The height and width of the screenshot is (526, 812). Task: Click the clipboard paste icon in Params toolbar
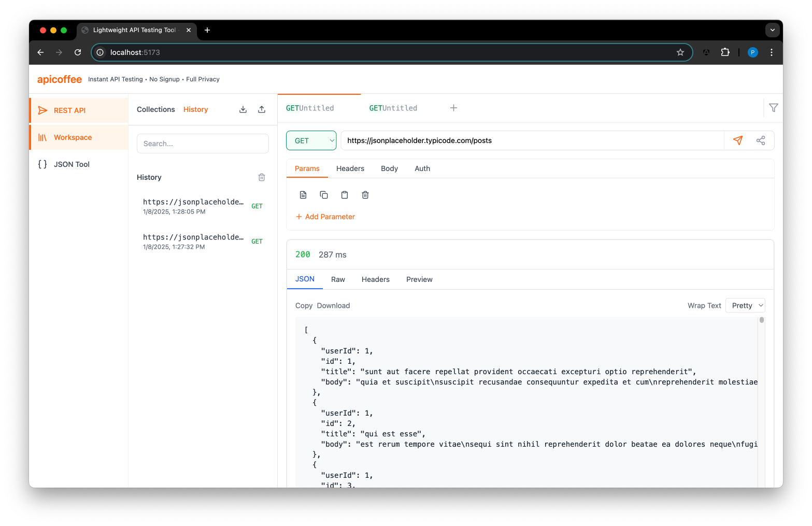(345, 195)
